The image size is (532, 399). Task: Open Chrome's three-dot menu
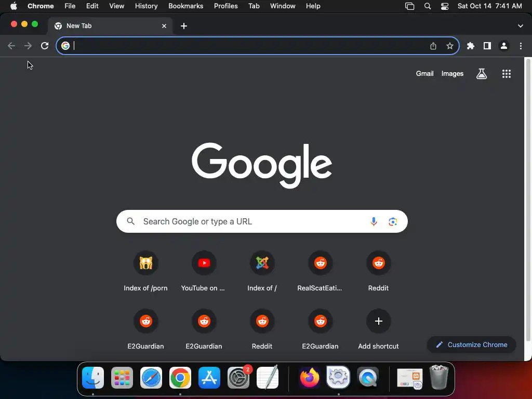[521, 46]
